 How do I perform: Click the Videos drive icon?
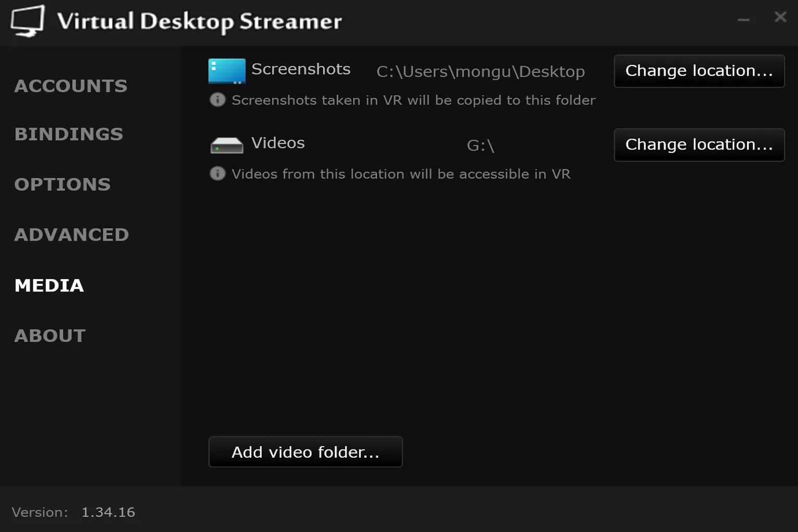tap(227, 145)
